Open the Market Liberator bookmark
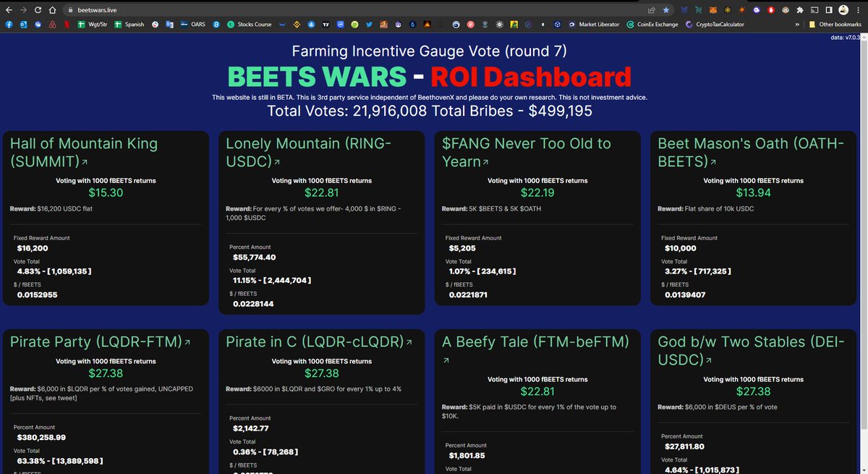 click(x=592, y=25)
